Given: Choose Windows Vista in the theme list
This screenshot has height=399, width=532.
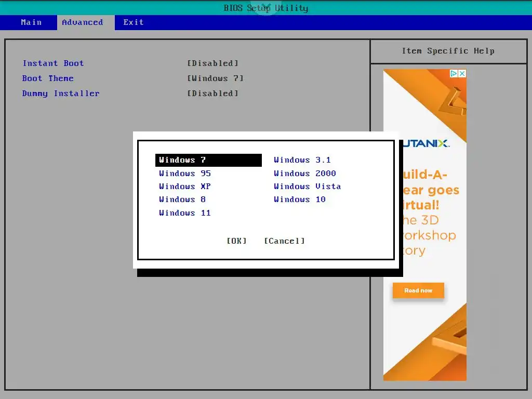Looking at the screenshot, I should tap(308, 187).
